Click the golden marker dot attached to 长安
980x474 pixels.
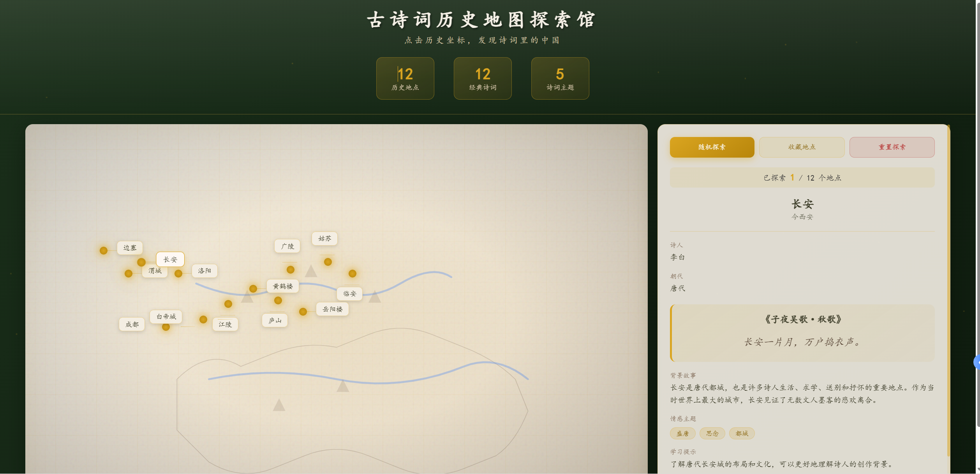point(141,262)
